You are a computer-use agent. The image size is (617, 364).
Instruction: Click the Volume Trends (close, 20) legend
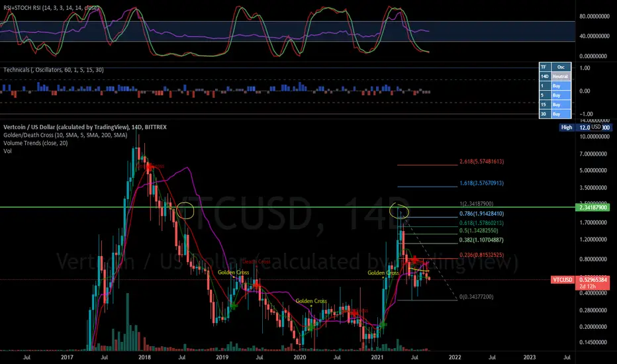[35, 143]
